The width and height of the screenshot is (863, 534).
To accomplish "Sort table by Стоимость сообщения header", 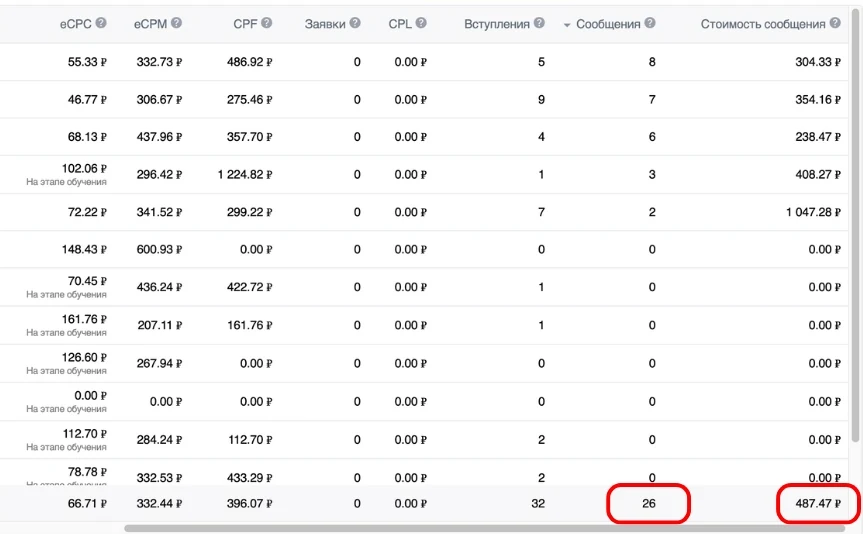I will [763, 24].
